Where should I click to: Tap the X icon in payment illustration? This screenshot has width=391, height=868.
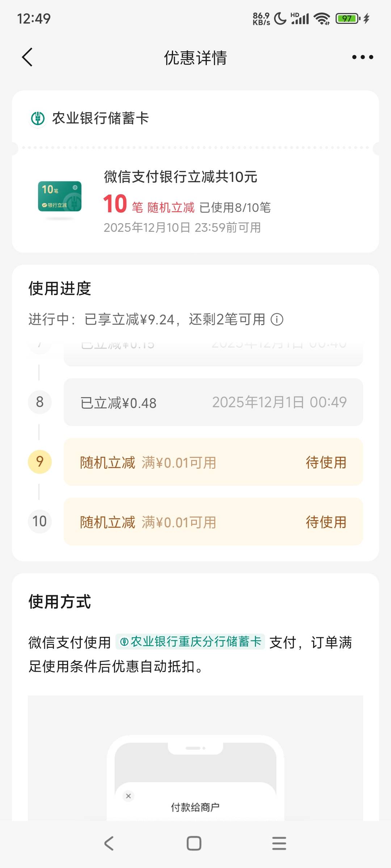(128, 796)
